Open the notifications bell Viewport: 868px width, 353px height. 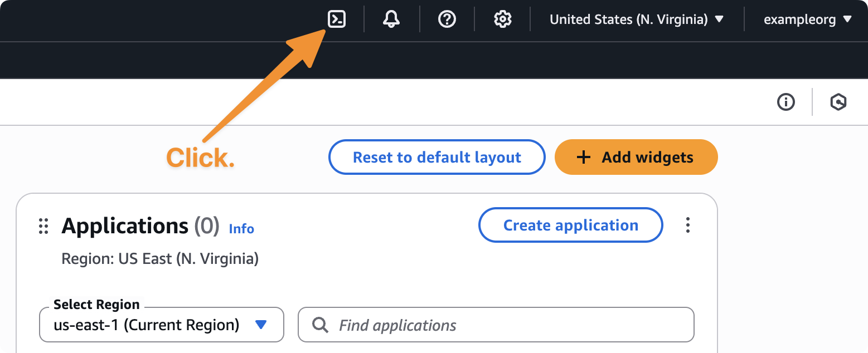click(391, 19)
